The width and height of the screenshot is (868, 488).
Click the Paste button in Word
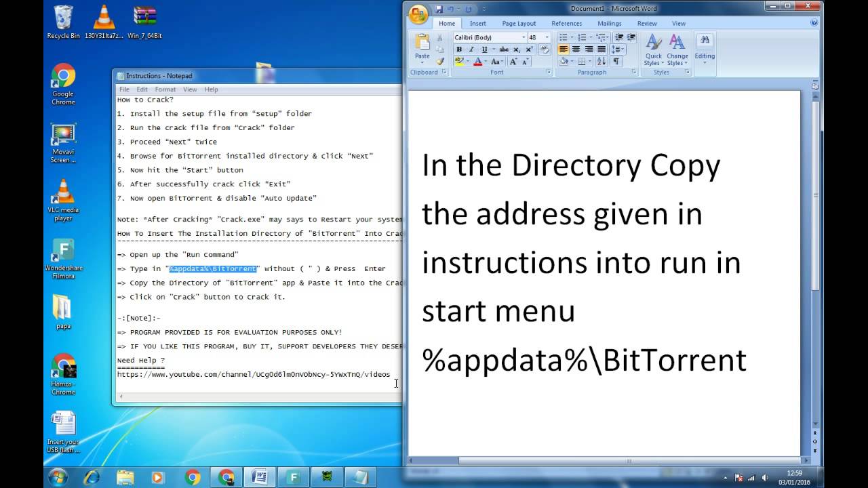[x=422, y=48]
